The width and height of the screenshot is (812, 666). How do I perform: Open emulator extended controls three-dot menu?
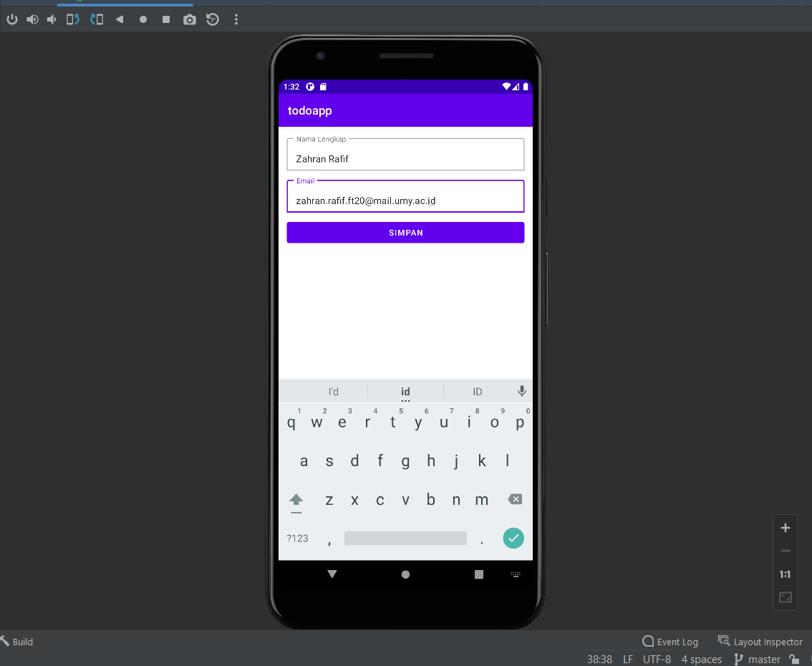(x=236, y=19)
